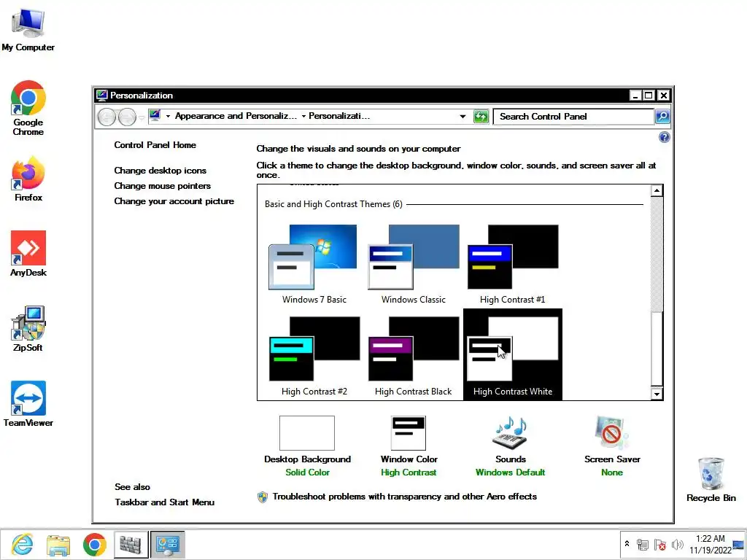Open the firewall app in taskbar
Image resolution: width=747 pixels, height=560 pixels.
coord(131,544)
